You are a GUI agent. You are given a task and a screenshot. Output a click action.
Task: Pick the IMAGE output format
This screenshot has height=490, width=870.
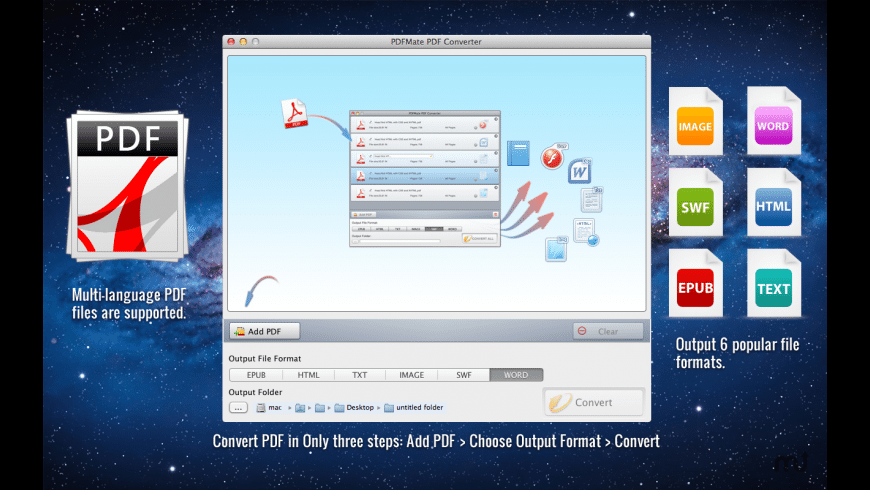411,375
